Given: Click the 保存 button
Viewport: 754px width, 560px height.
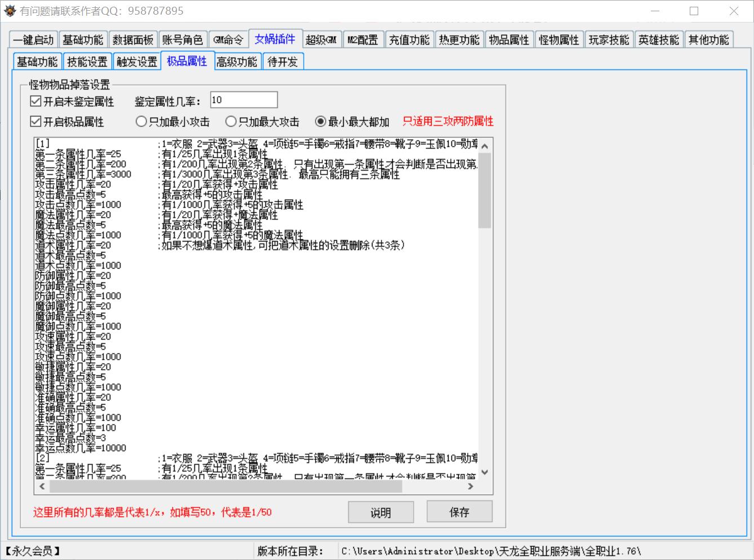Looking at the screenshot, I should point(459,512).
